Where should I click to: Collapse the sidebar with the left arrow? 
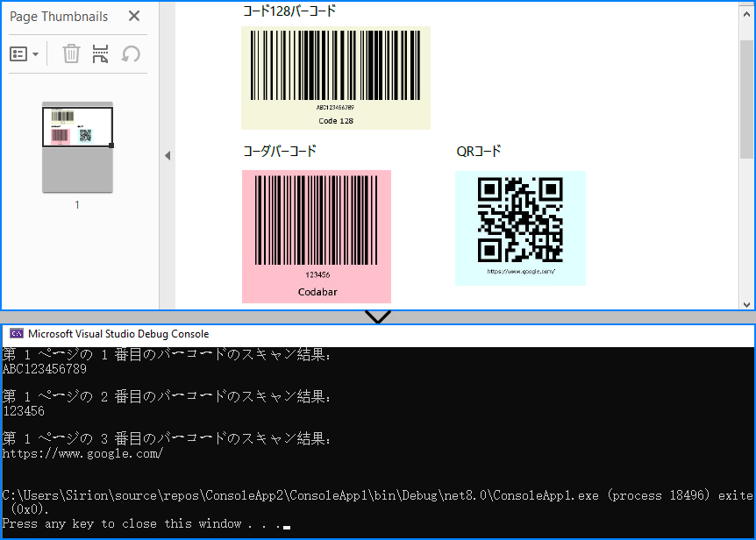168,155
